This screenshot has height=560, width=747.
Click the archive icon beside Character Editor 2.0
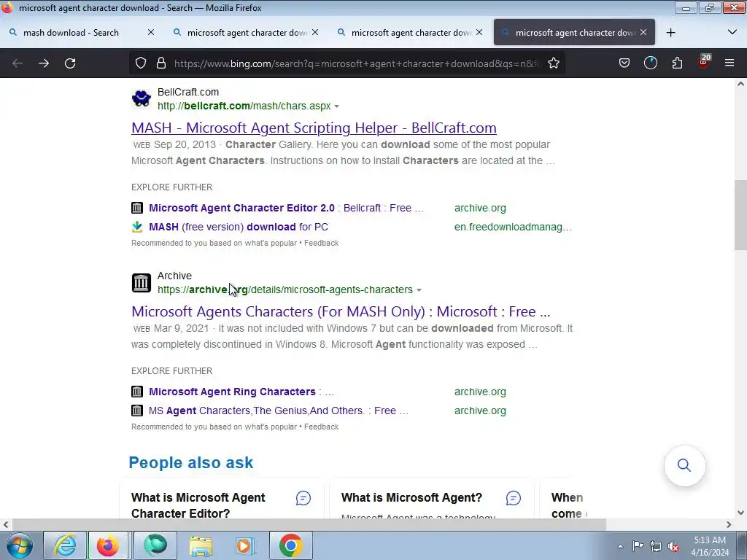(x=137, y=208)
